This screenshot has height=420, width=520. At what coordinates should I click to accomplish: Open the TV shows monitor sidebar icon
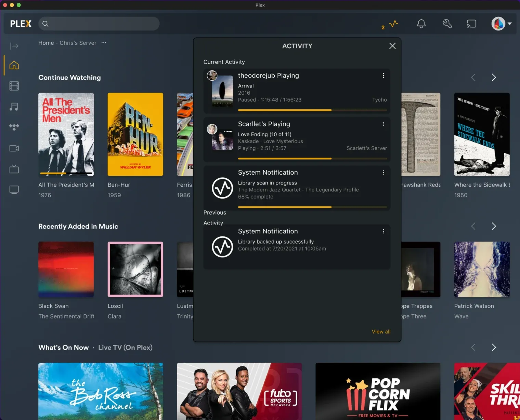(14, 190)
